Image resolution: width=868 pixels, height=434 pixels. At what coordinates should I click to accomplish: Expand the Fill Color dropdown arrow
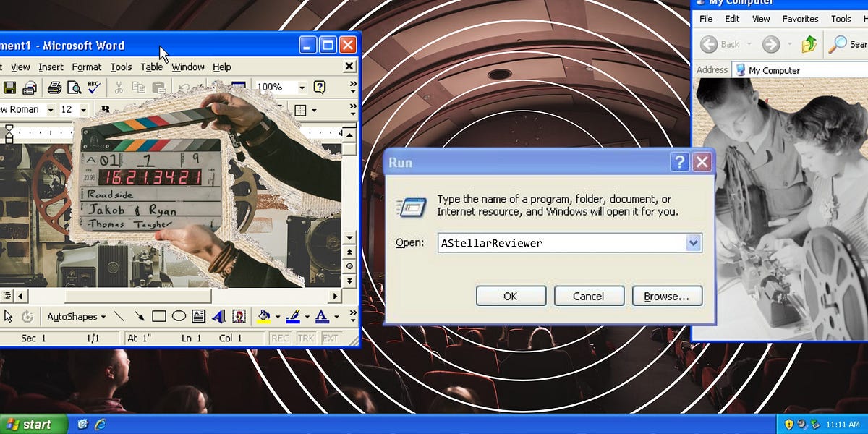tap(278, 316)
